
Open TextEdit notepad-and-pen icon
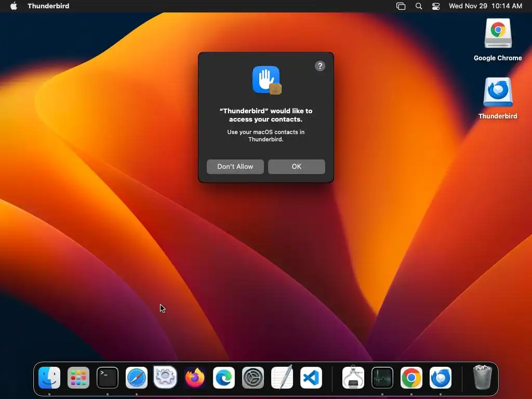282,378
